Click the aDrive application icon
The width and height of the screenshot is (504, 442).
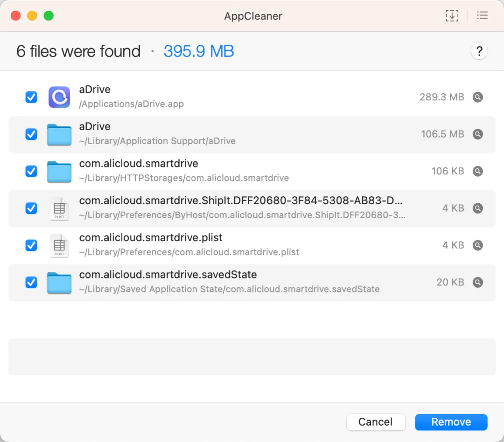[x=59, y=97]
